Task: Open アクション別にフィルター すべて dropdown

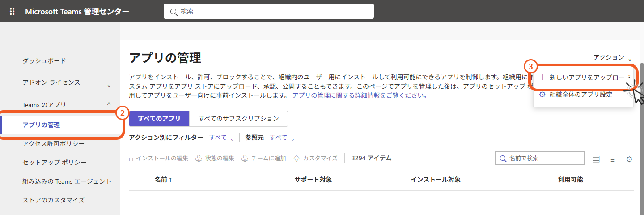Action: (x=222, y=138)
